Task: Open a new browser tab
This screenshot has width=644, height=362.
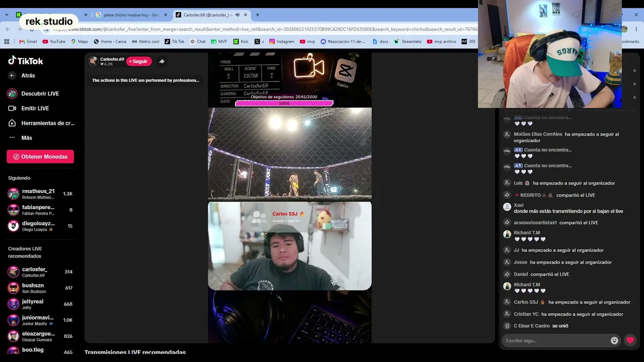Action: pyautogui.click(x=258, y=15)
